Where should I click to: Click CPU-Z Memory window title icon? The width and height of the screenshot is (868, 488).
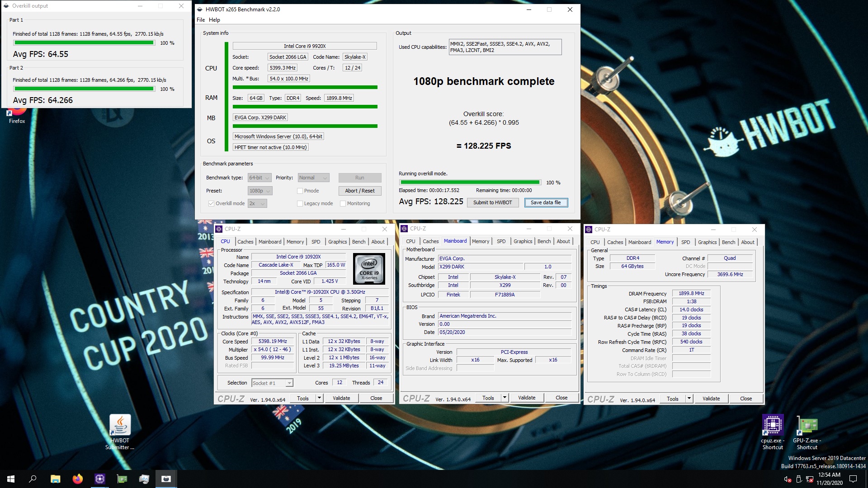pos(589,230)
